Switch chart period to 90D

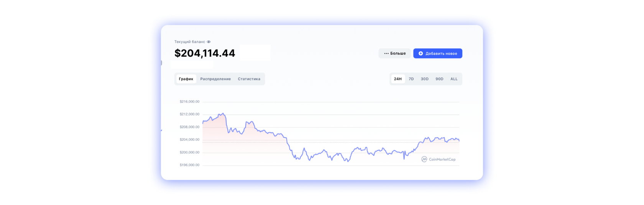439,79
